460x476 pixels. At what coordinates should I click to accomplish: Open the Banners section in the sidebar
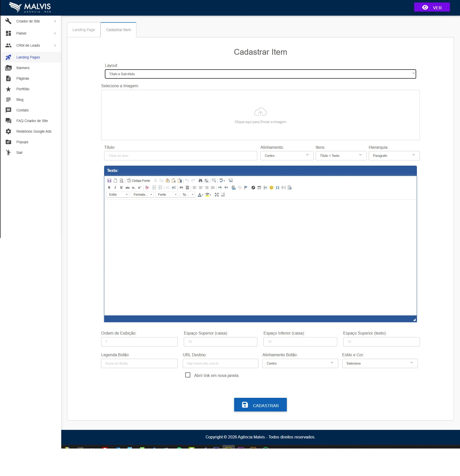(x=23, y=68)
